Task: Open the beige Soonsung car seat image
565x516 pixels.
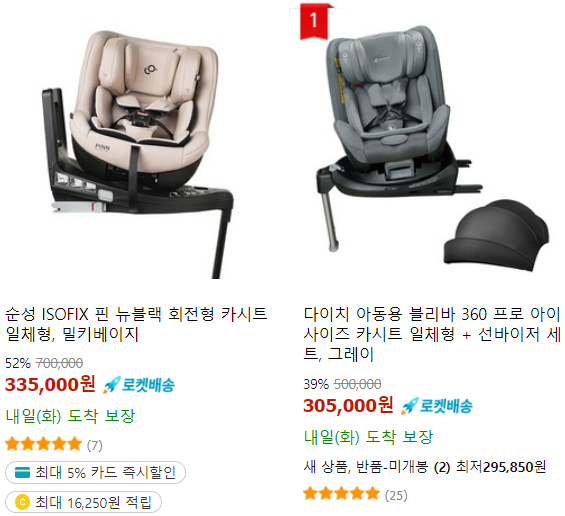Action: coord(137,153)
